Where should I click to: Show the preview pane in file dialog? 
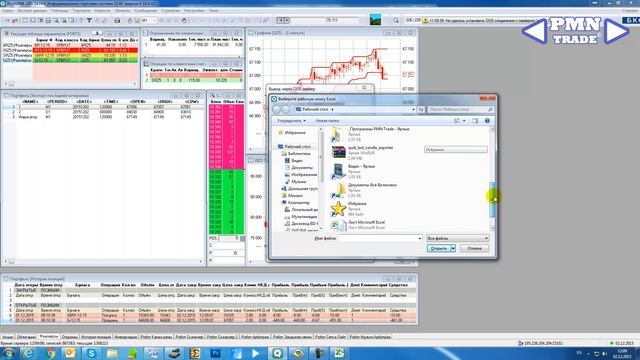pyautogui.click(x=475, y=121)
